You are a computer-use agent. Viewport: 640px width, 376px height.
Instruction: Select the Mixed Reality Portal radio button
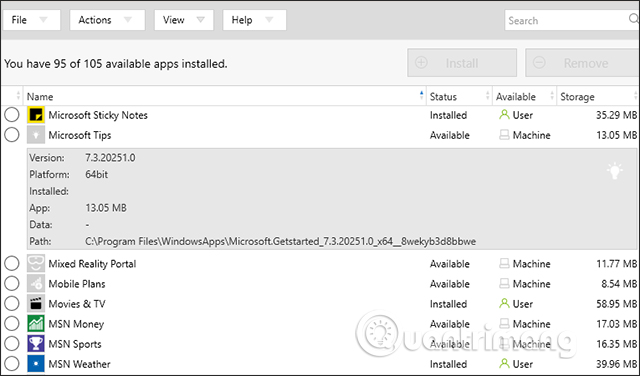[x=12, y=264]
